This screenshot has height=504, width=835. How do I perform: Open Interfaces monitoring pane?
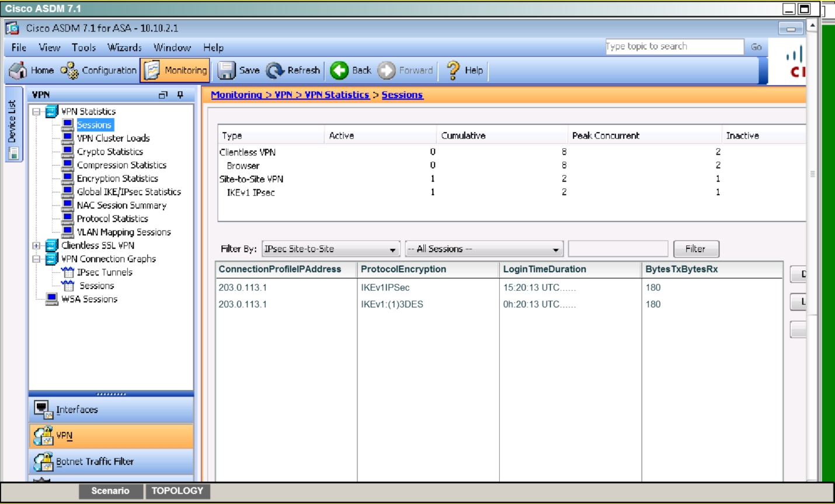[76, 409]
